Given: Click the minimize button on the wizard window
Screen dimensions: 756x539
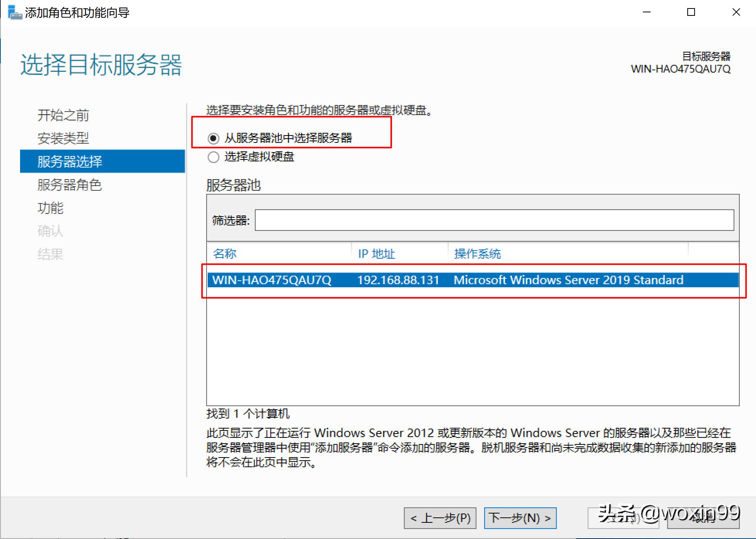Looking at the screenshot, I should click(x=647, y=12).
